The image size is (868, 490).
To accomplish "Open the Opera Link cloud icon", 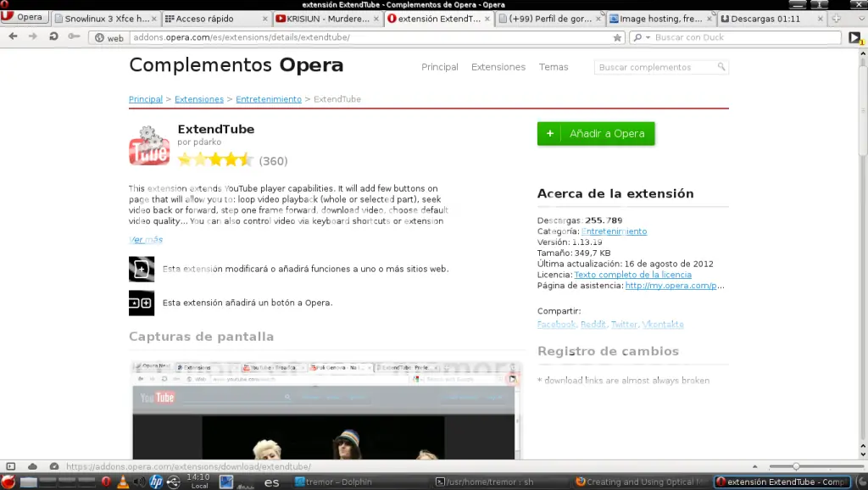I will coord(32,467).
